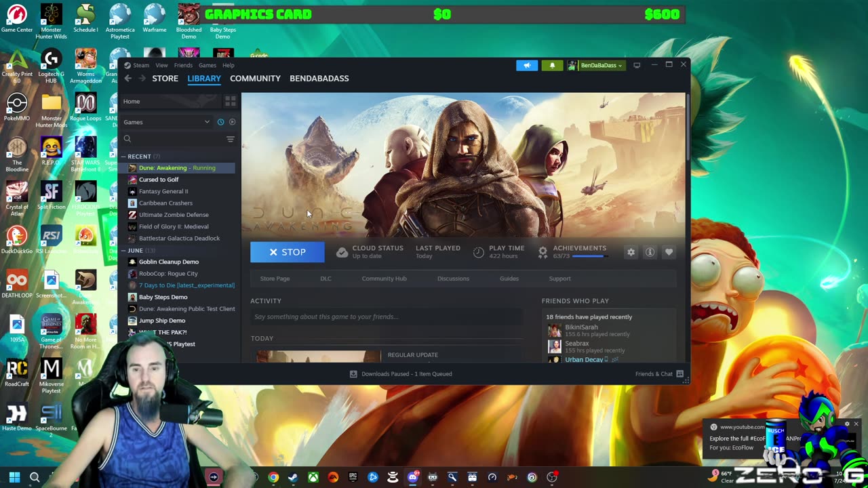
Task: Open the View menu
Action: tap(161, 65)
